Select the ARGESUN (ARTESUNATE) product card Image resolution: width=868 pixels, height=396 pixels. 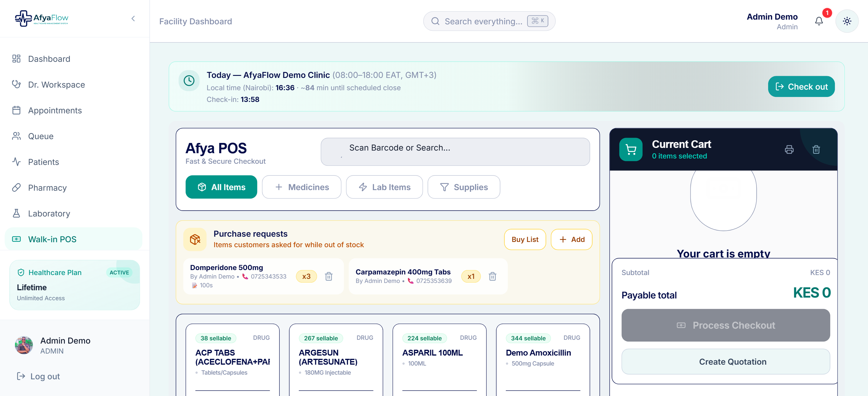pos(336,360)
